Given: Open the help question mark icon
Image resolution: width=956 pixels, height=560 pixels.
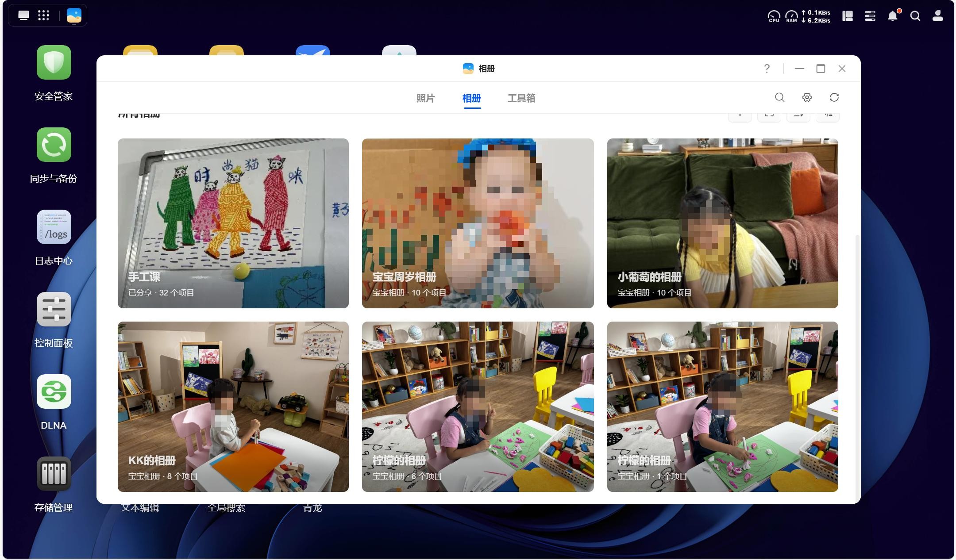Looking at the screenshot, I should pos(767,69).
